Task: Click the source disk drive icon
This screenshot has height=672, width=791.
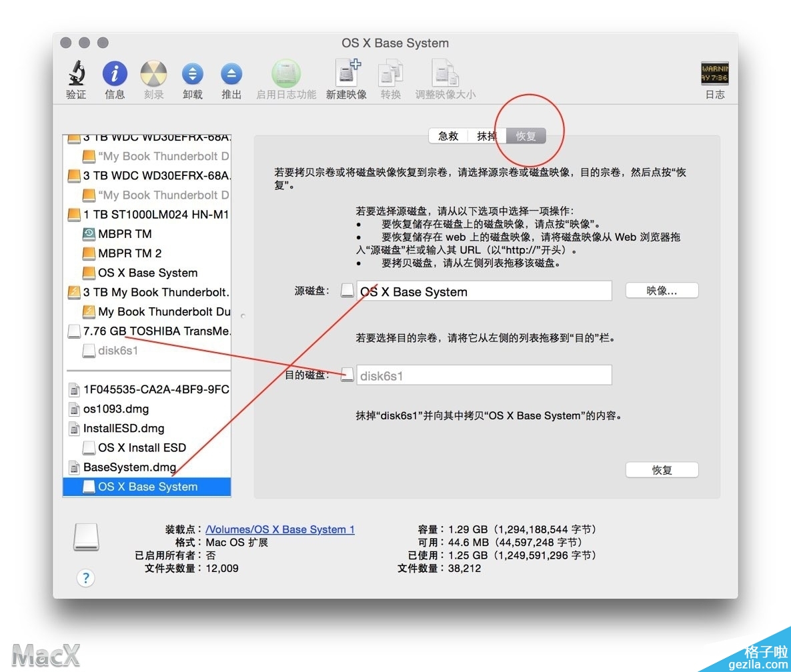Action: tap(347, 291)
